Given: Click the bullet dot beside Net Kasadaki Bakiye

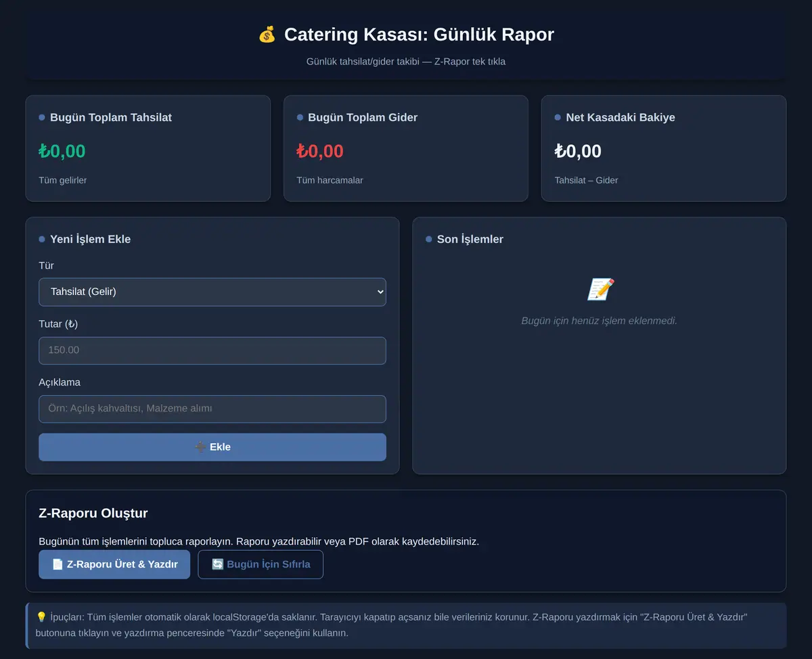Looking at the screenshot, I should [x=558, y=118].
